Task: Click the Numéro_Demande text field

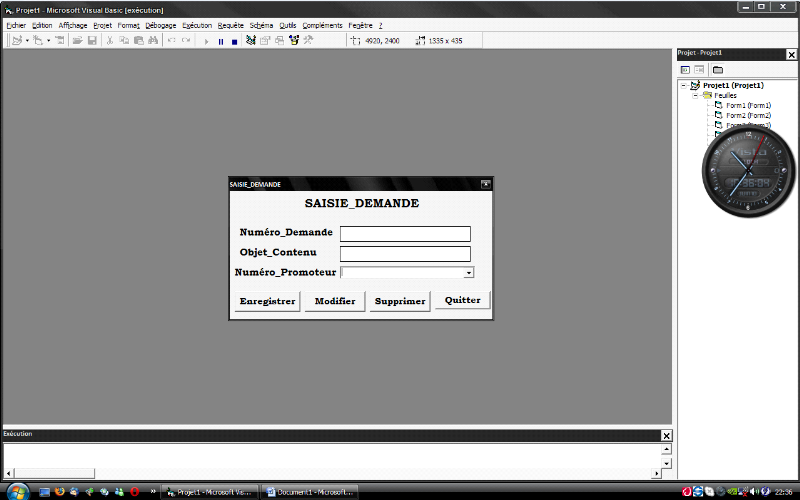Action: pyautogui.click(x=405, y=234)
